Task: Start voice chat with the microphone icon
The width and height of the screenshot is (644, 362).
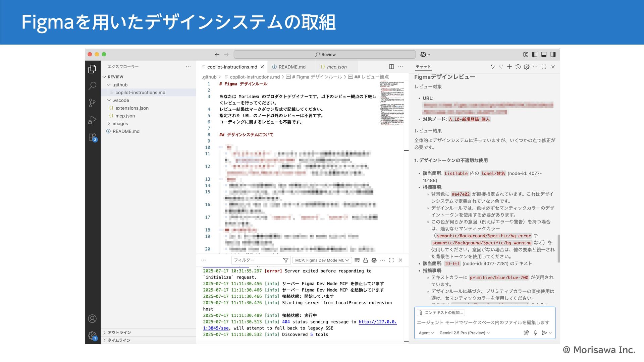Action: pos(535,333)
